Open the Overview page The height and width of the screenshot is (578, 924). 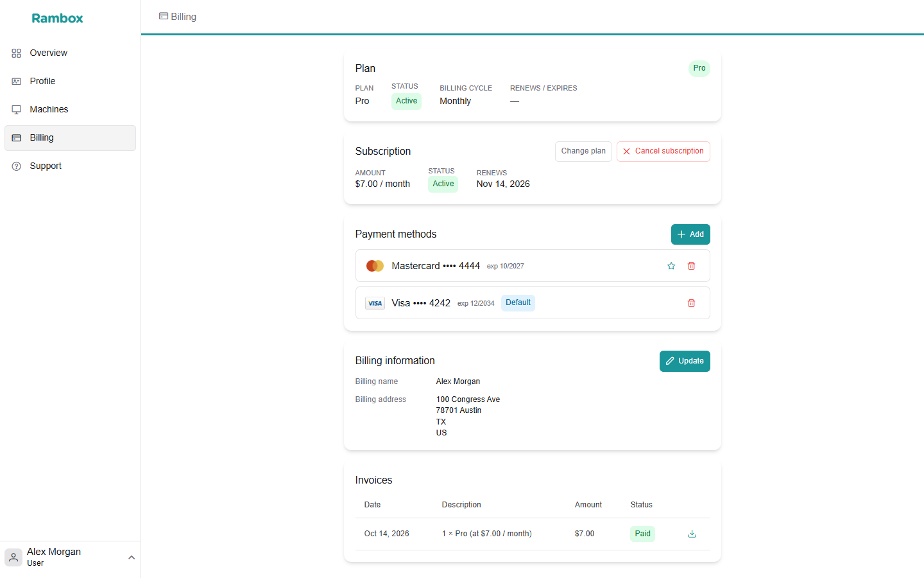click(70, 53)
